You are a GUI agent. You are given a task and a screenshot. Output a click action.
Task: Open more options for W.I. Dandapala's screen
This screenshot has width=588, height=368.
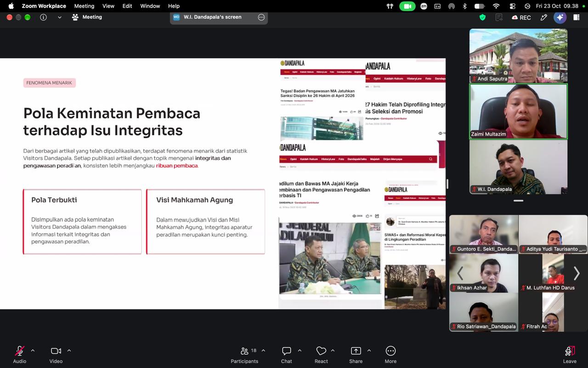pos(261,17)
